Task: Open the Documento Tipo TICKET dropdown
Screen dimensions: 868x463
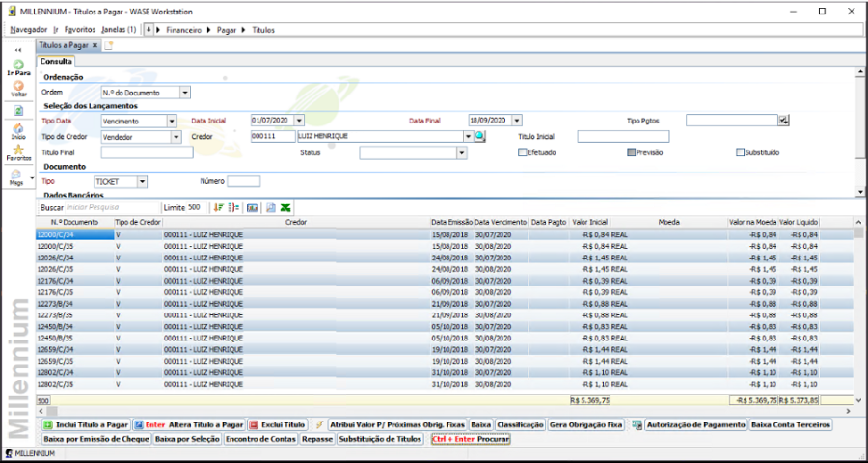Action: click(x=142, y=181)
